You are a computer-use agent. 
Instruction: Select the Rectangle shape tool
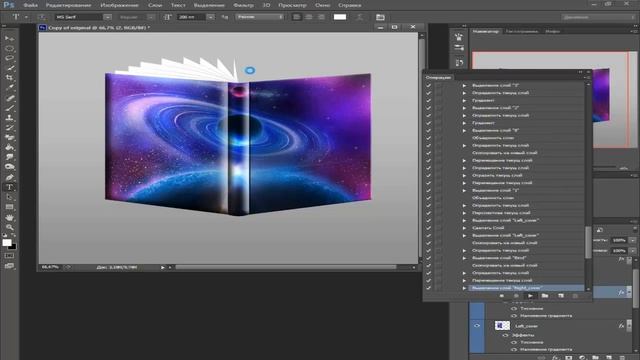pos(9,207)
